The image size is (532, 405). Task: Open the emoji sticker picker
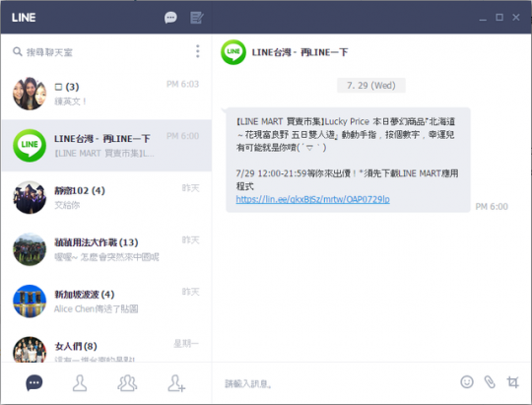467,382
